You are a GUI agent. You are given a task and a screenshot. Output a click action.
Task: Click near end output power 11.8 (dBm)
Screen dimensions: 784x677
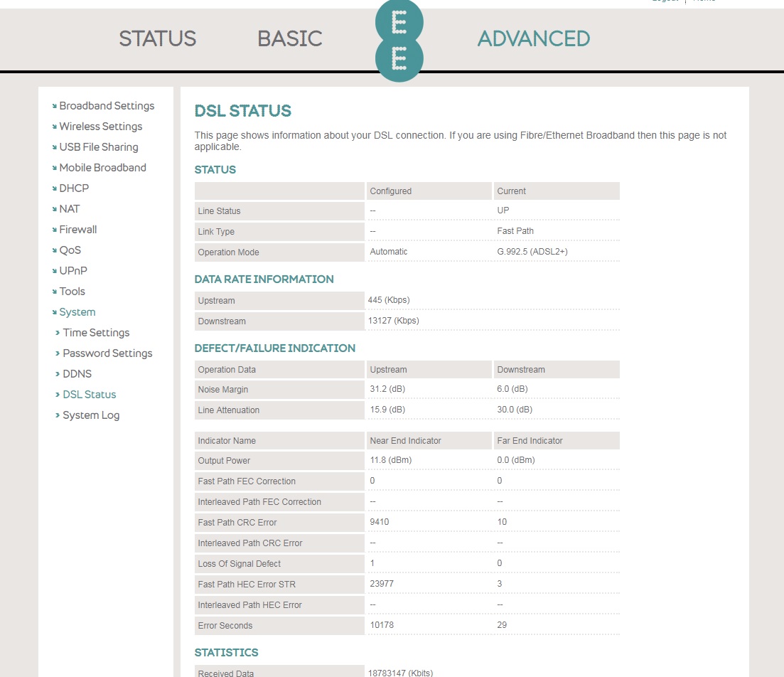coord(390,460)
